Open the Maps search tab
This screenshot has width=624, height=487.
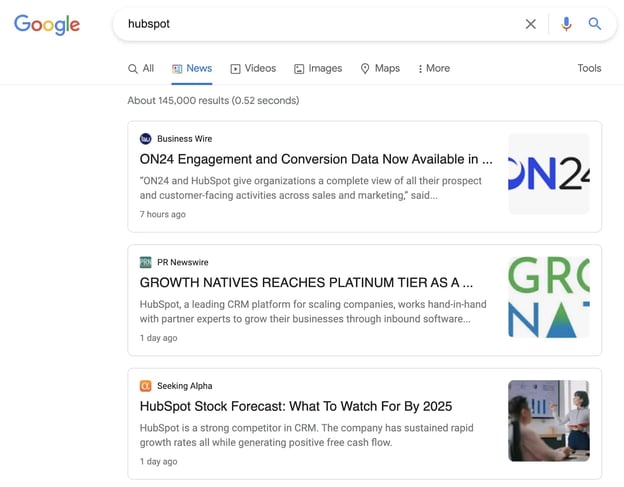point(380,68)
